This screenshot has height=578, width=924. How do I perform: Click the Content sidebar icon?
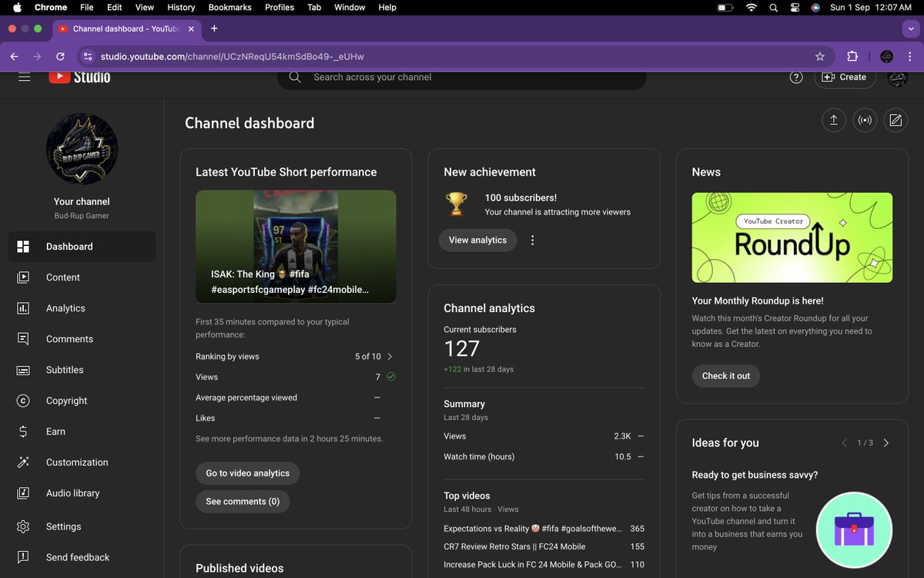tap(23, 277)
